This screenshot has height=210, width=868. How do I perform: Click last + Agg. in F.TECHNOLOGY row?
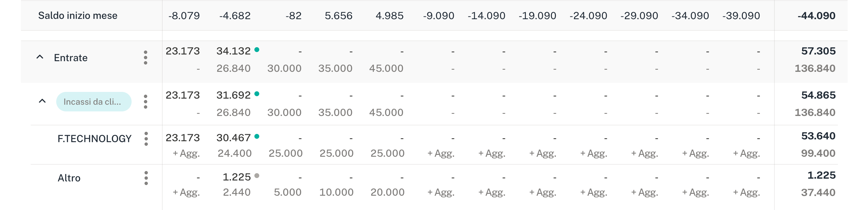[746, 154]
